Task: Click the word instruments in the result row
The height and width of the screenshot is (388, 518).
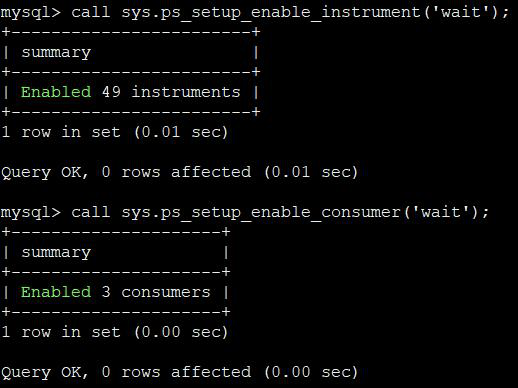Action: pos(186,92)
